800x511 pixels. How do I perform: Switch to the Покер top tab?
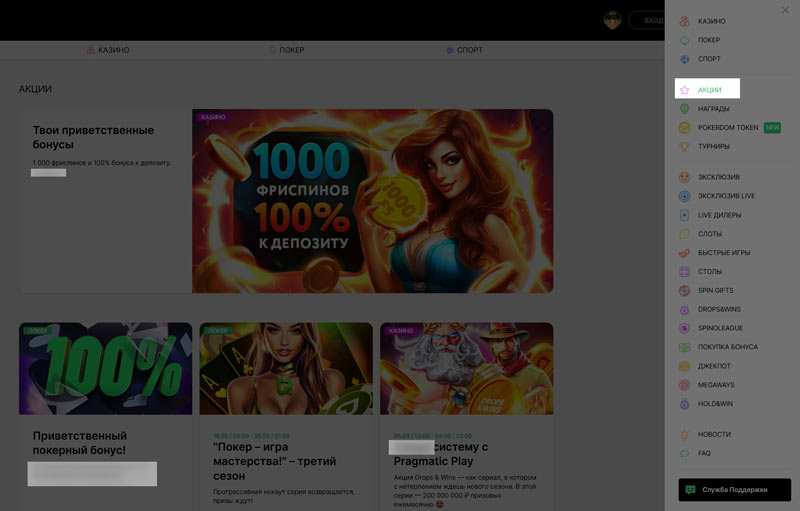[x=286, y=50]
